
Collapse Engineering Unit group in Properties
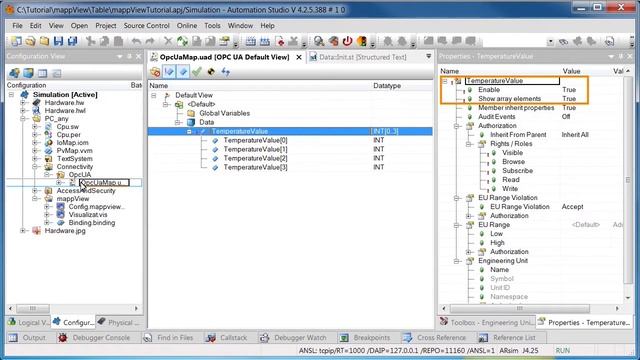click(457, 261)
